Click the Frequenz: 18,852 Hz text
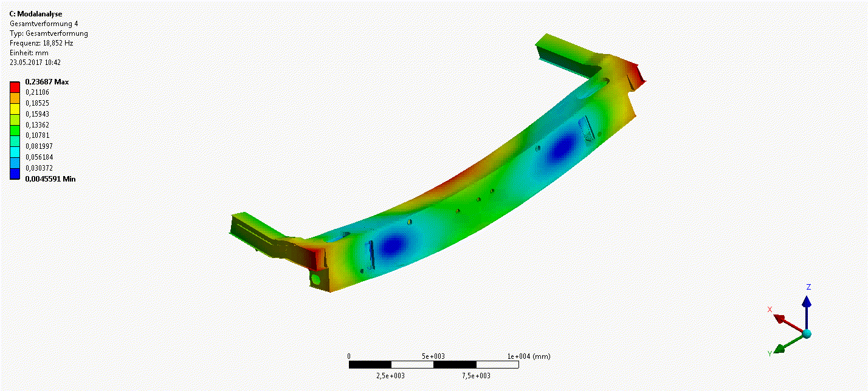The height and width of the screenshot is (391, 868). point(41,43)
